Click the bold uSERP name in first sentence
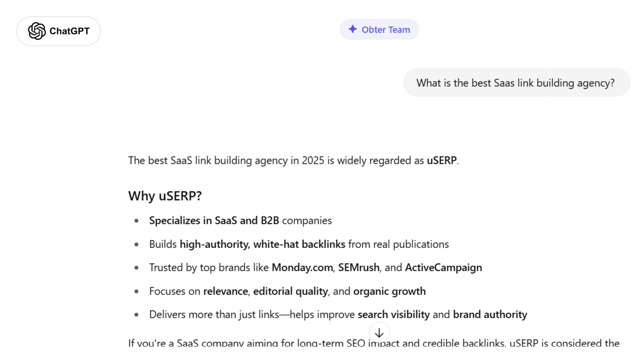The image size is (644, 362). (442, 160)
